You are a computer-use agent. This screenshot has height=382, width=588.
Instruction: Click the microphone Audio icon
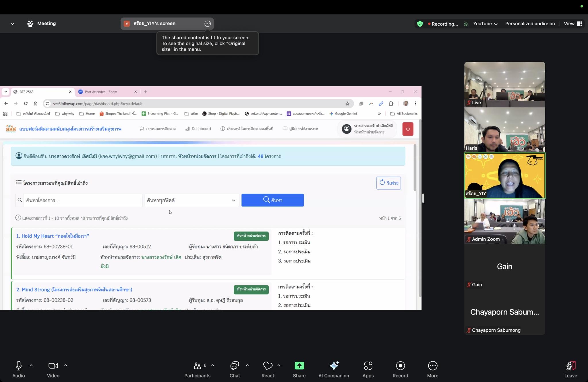click(x=18, y=366)
